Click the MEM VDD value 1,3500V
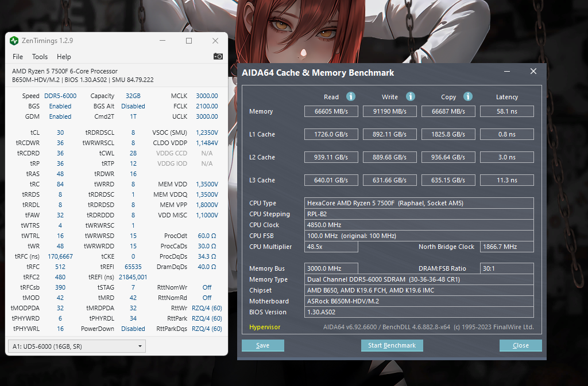 click(x=207, y=184)
